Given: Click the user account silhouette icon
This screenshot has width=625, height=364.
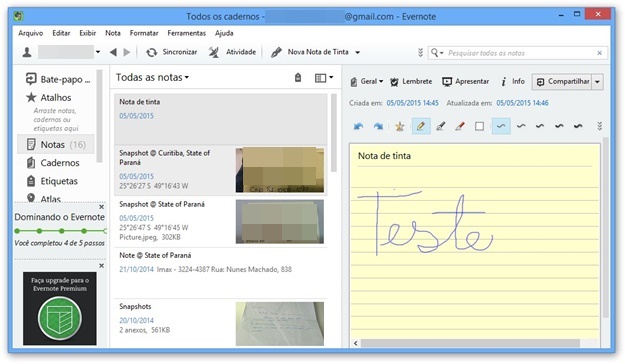Looking at the screenshot, I should point(27,52).
